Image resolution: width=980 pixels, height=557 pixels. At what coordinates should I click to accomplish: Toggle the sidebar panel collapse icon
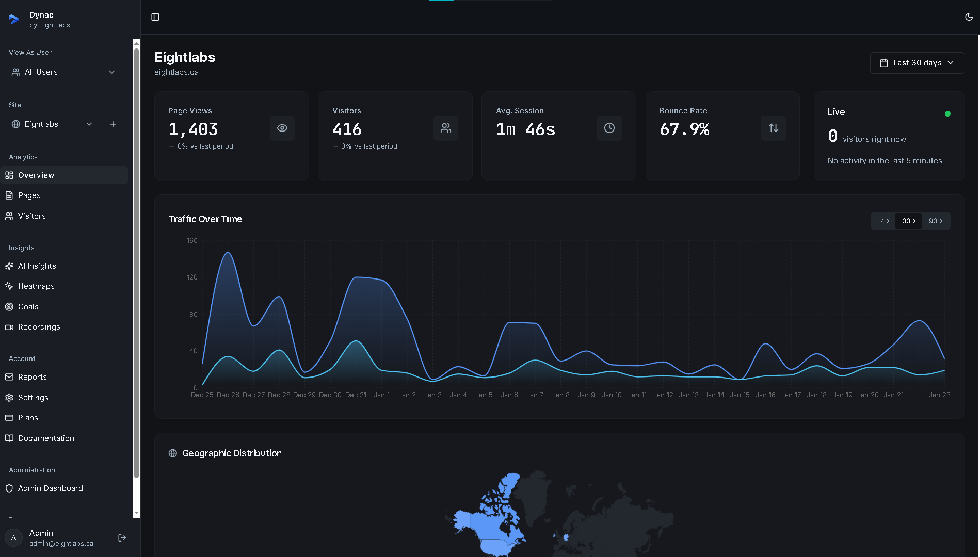[155, 17]
